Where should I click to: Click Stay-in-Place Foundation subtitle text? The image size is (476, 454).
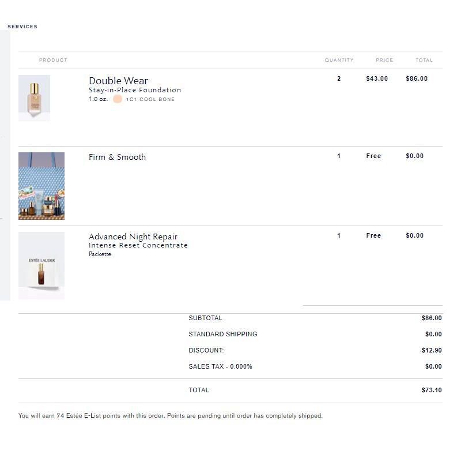(x=135, y=90)
